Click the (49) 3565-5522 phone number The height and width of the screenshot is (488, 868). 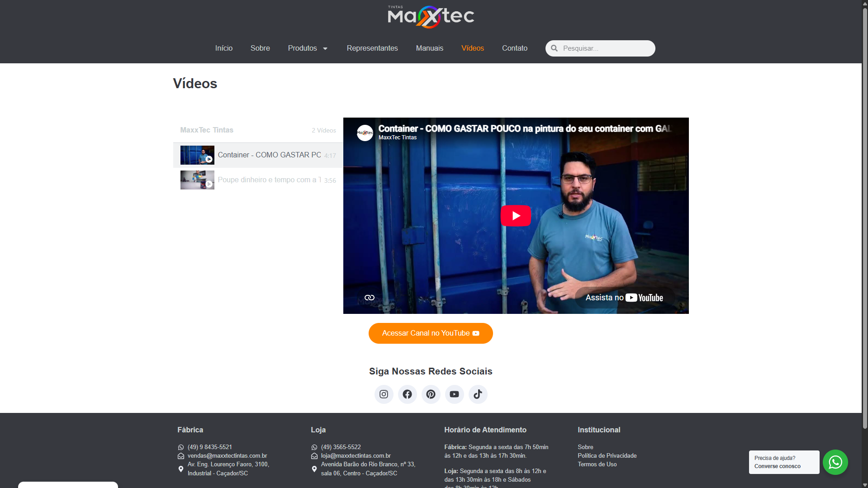[341, 447]
